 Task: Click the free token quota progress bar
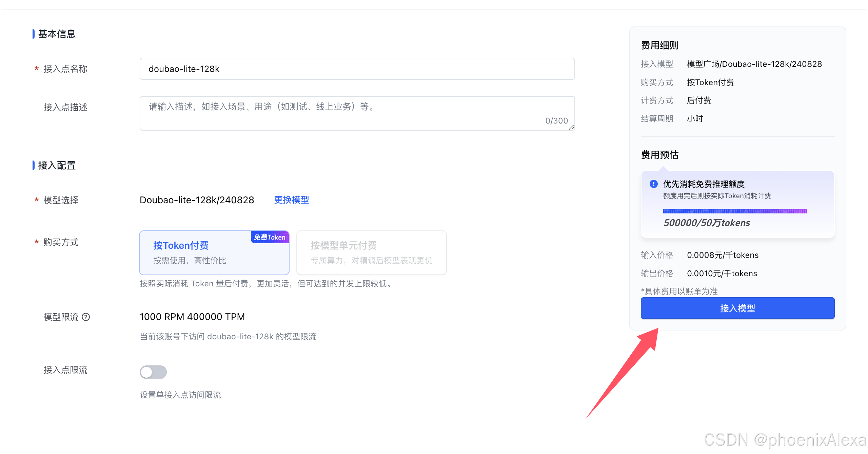[735, 211]
